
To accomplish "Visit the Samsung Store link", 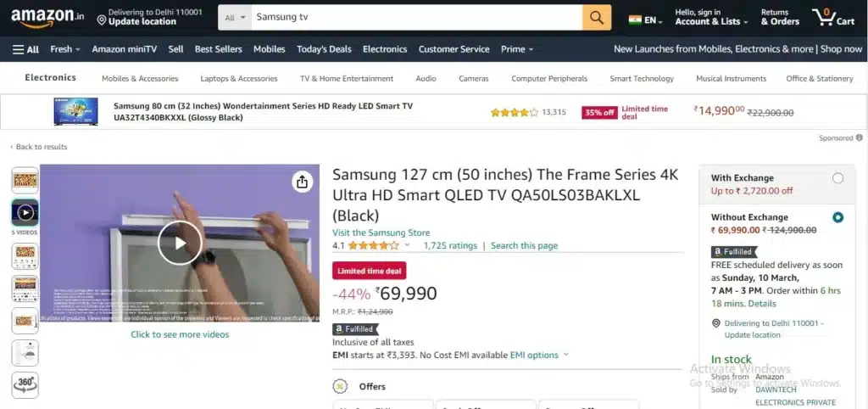I will click(x=381, y=233).
